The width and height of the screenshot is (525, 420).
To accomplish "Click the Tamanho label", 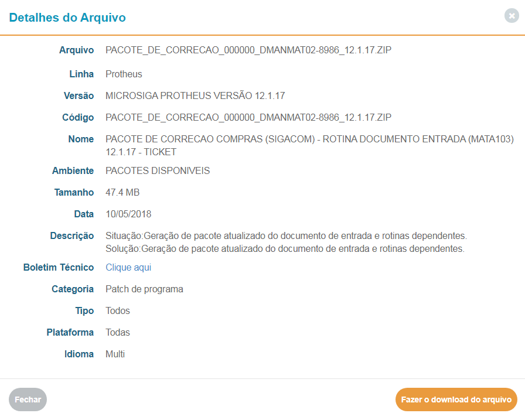I will [74, 193].
